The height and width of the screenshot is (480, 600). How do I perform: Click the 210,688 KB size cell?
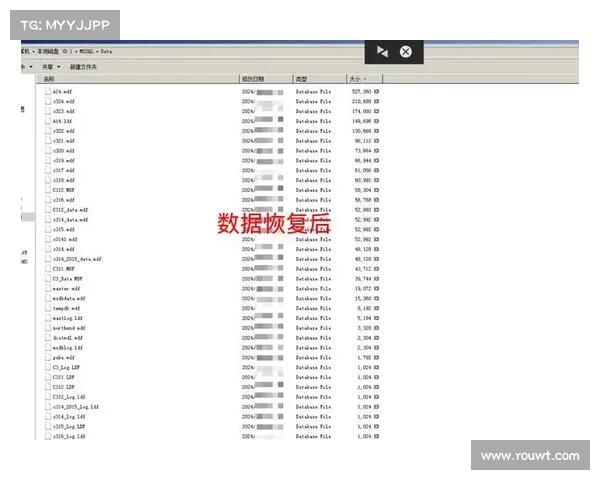click(365, 101)
